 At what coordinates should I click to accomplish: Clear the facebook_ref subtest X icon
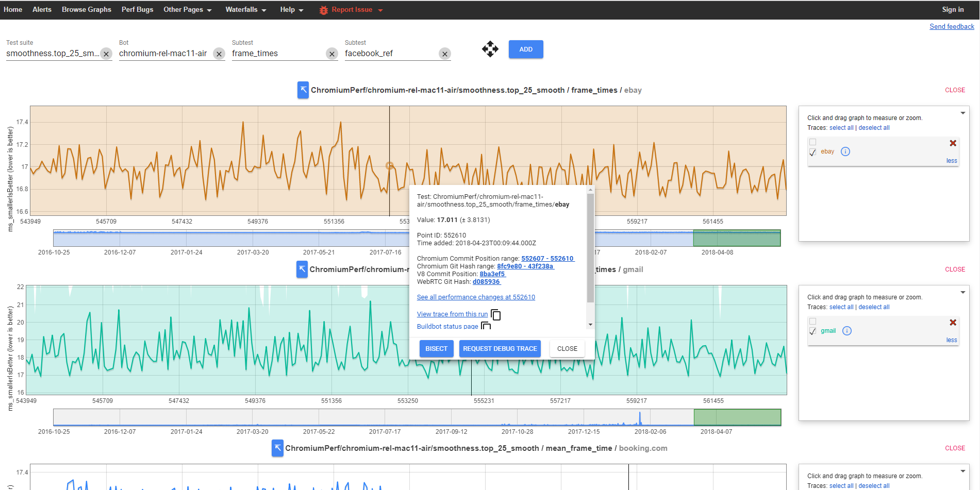click(x=445, y=54)
